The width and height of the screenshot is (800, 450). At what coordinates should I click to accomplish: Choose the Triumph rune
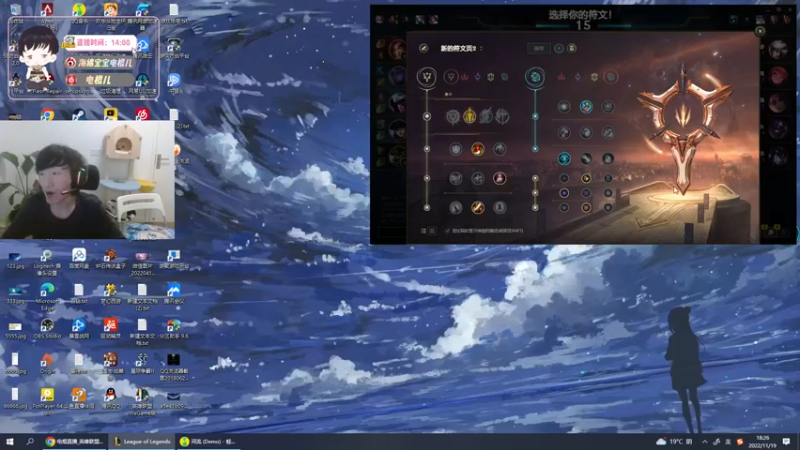click(478, 148)
